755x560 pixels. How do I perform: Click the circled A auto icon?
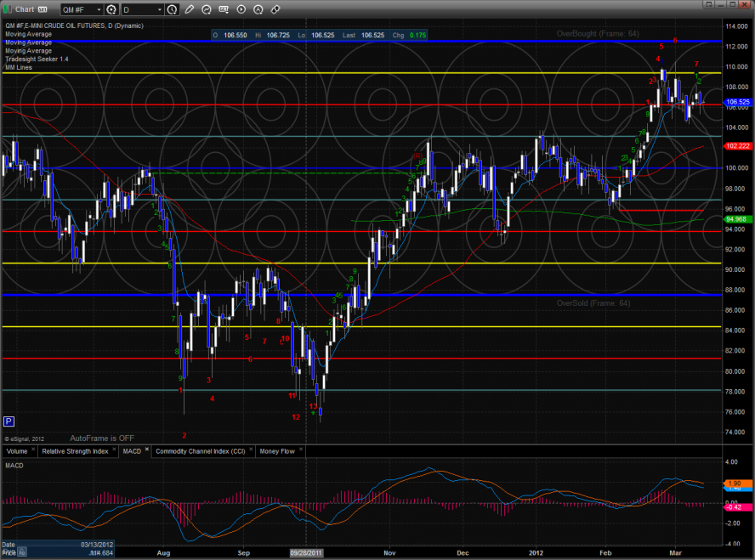coord(258,10)
